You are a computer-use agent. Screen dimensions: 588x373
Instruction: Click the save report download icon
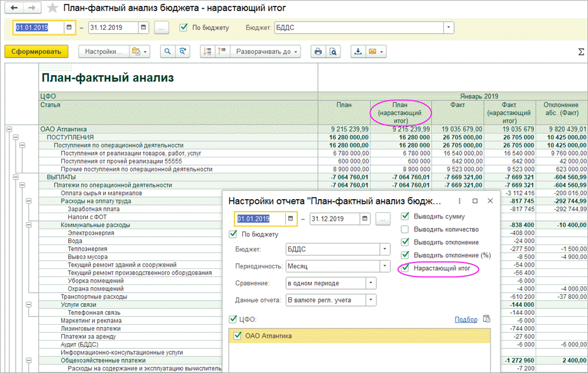pos(357,51)
